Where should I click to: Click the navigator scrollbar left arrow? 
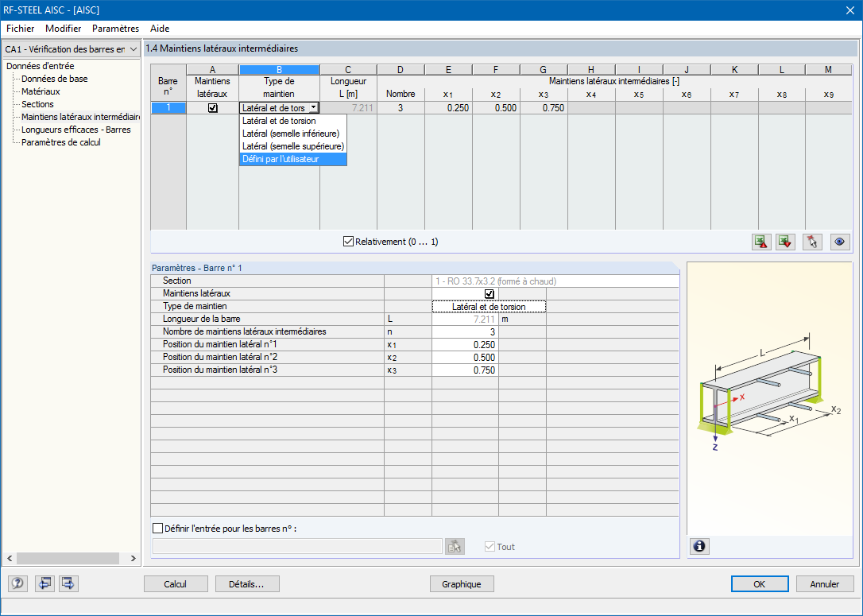point(10,558)
